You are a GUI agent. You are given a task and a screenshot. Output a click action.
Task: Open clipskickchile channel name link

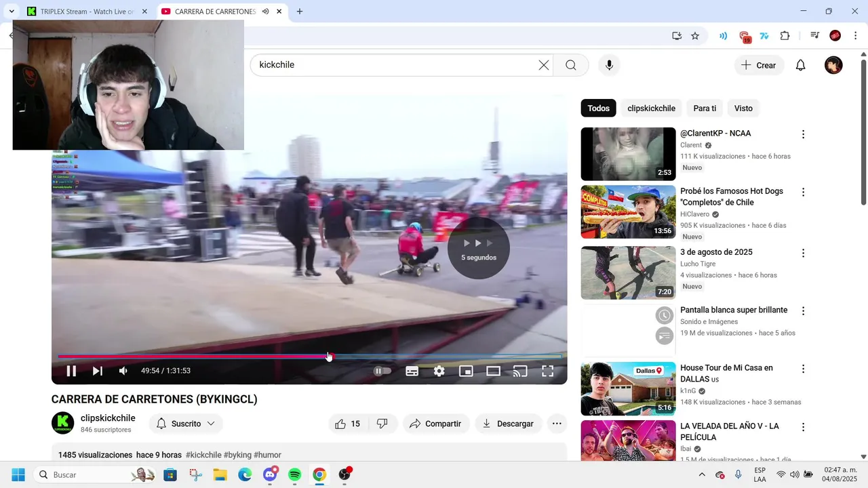pyautogui.click(x=108, y=418)
